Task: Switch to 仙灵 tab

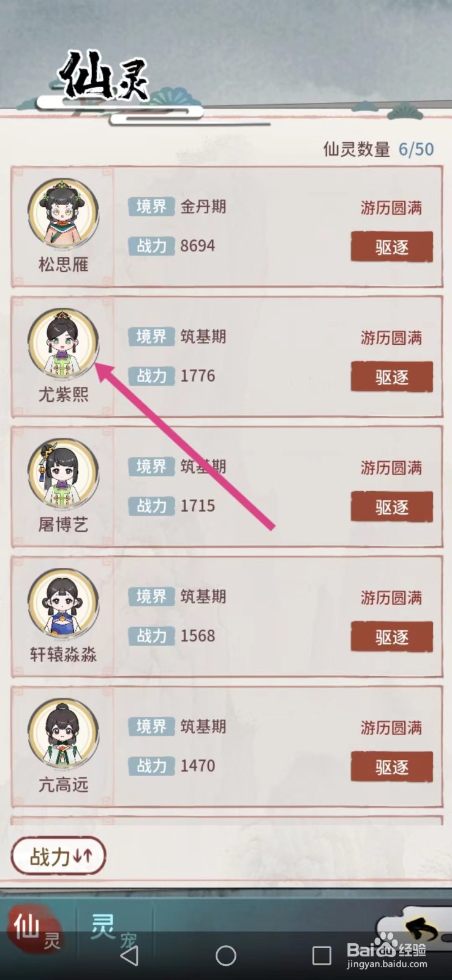Action: 36,930
